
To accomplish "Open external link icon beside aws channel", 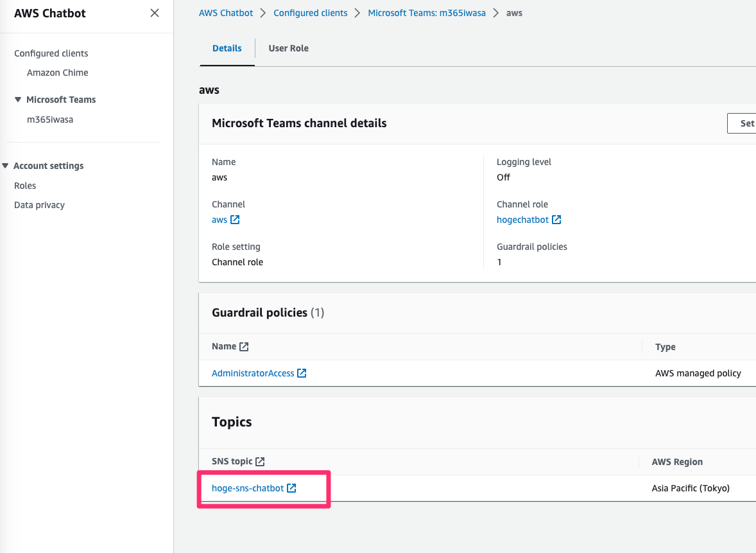I will pyautogui.click(x=235, y=220).
